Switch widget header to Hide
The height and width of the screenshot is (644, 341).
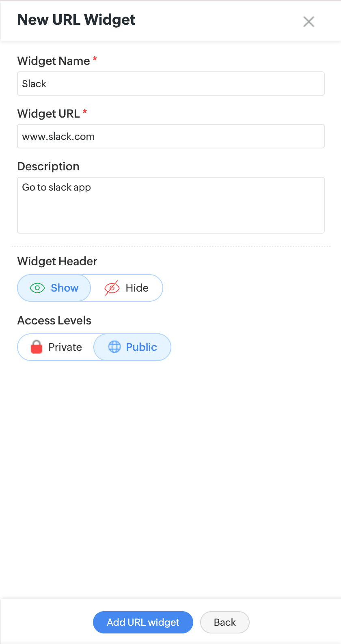[x=127, y=288]
